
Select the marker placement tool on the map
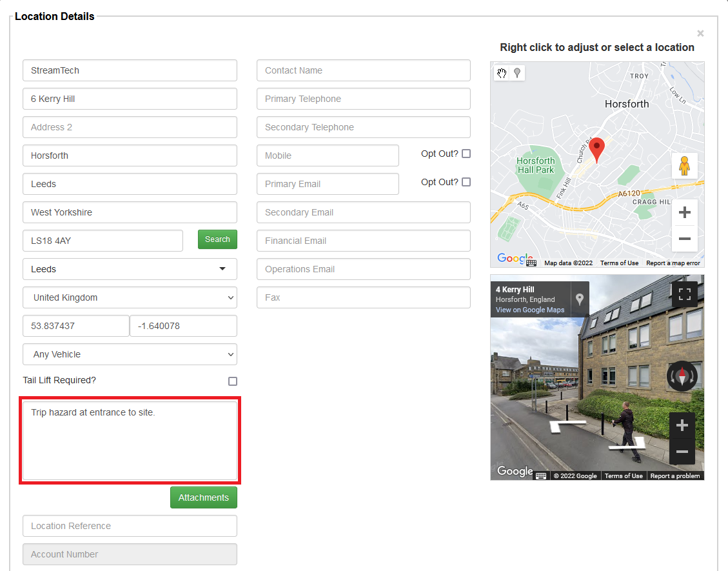[x=516, y=73]
